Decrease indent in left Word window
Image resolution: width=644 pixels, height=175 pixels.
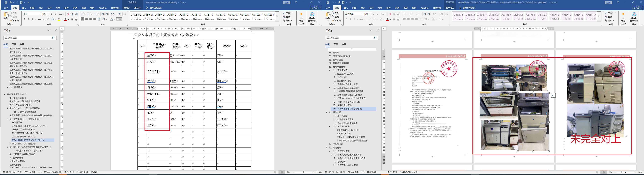coord(103,14)
